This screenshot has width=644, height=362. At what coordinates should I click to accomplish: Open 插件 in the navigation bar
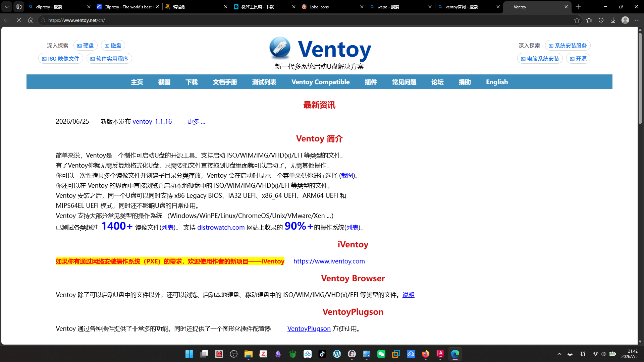tap(371, 82)
